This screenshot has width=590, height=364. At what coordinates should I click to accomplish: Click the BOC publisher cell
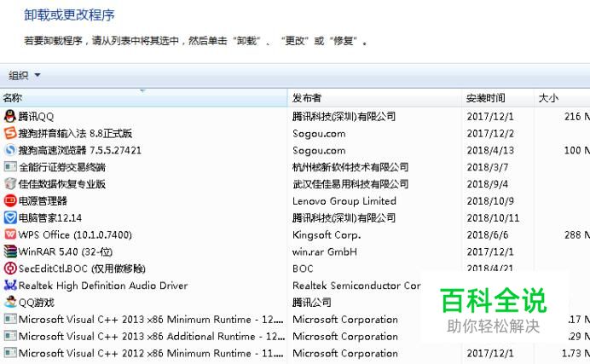303,269
